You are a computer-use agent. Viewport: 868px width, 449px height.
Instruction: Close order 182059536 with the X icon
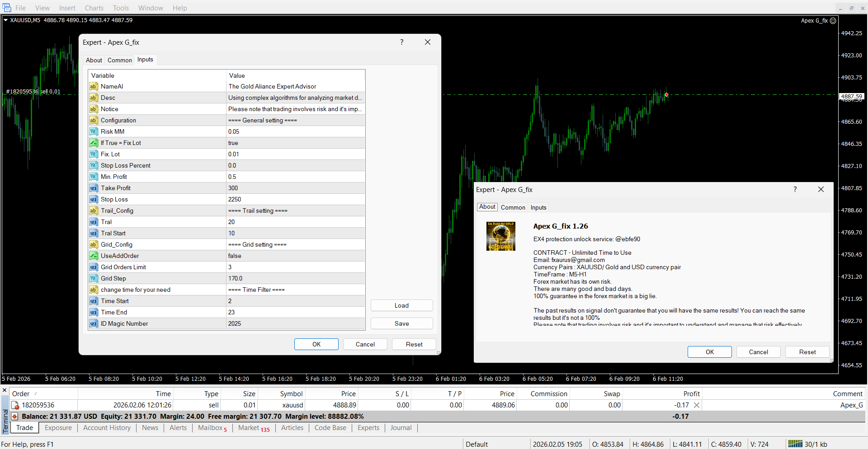coord(697,405)
